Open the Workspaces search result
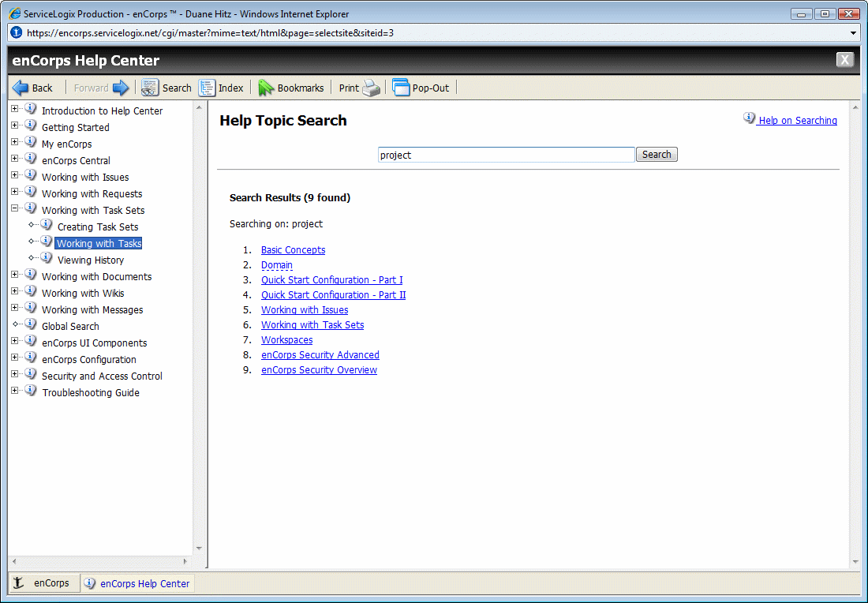The image size is (868, 603). coord(286,339)
